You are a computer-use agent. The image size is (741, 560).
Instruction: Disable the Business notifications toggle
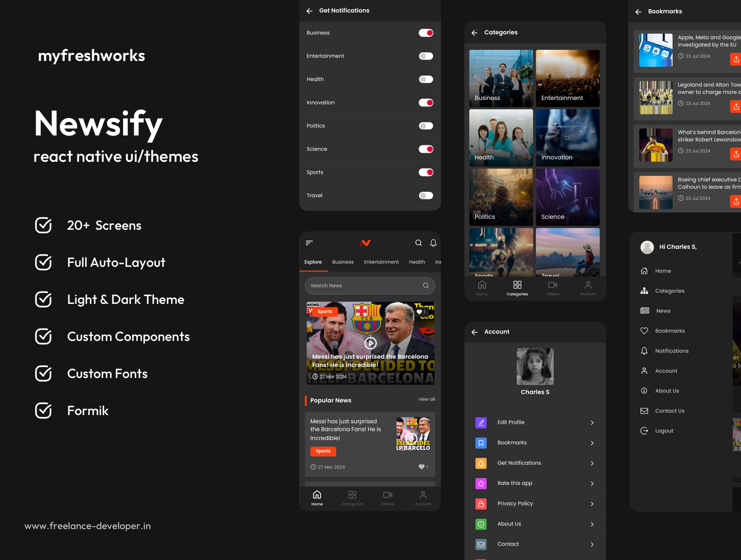pos(426,33)
